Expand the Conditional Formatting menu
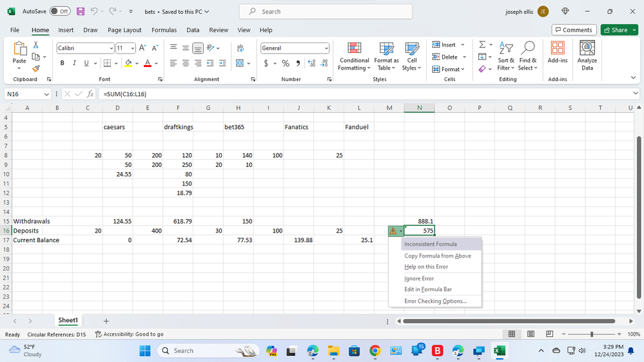 [x=355, y=57]
